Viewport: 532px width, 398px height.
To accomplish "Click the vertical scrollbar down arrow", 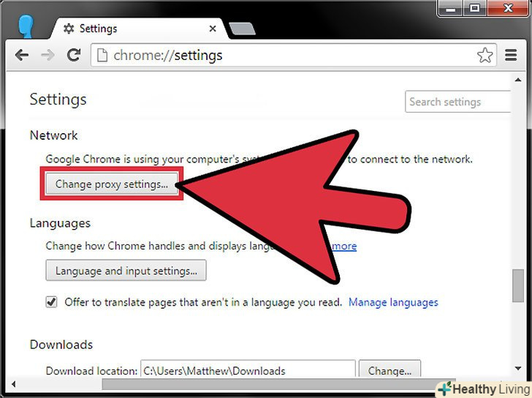I will 518,369.
